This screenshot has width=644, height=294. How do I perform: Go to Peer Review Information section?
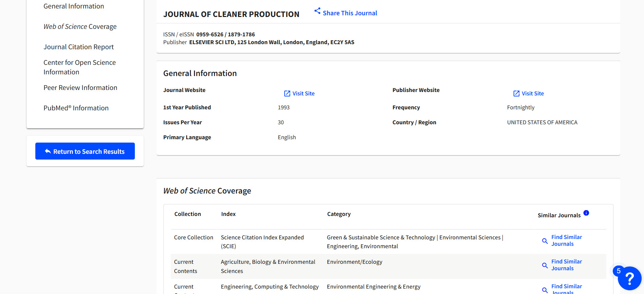(80, 88)
